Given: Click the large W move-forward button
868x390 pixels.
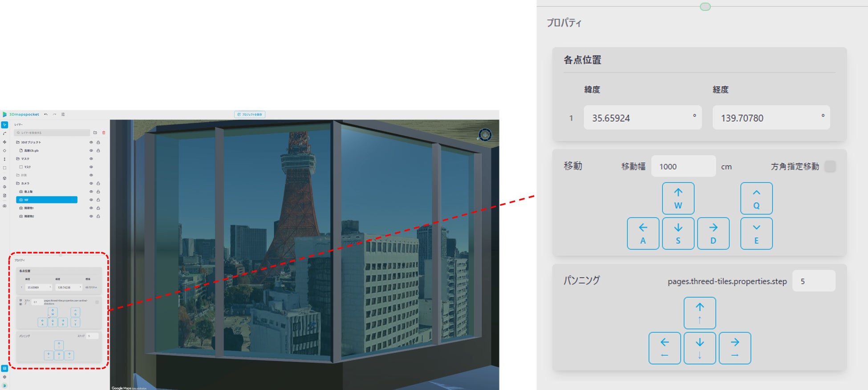Looking at the screenshot, I should [678, 198].
